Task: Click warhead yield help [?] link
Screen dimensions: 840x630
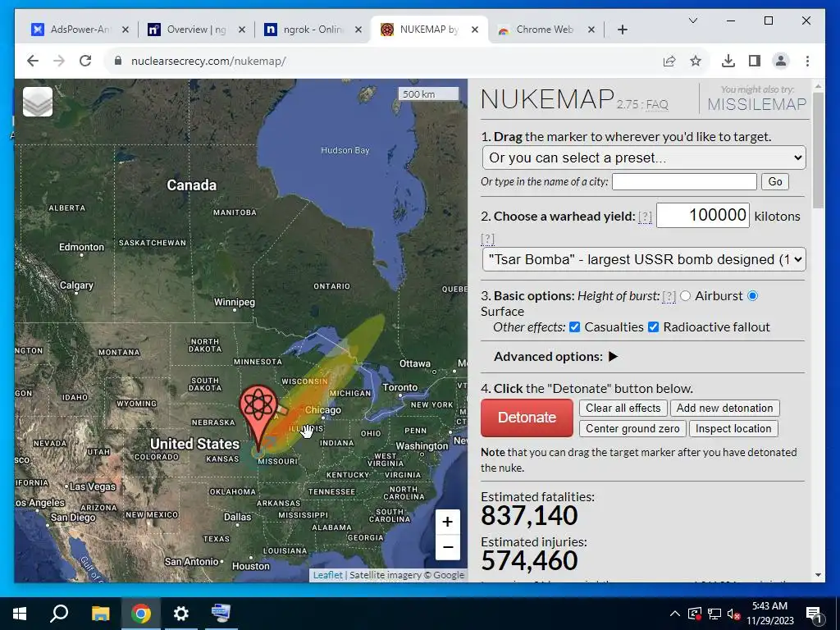Action: pos(645,217)
